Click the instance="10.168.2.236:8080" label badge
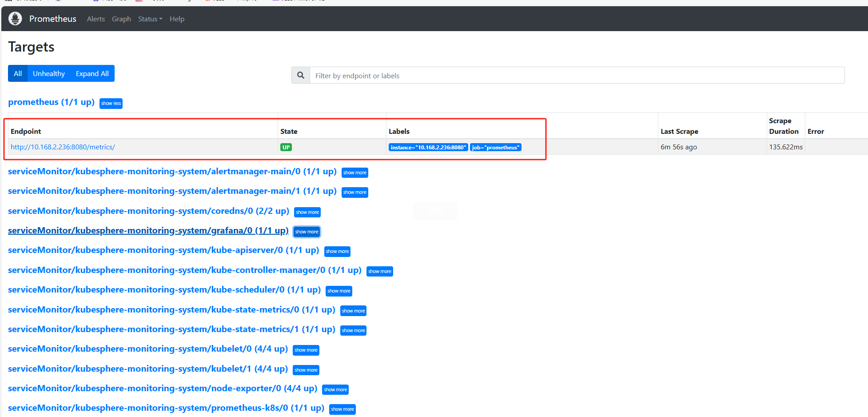This screenshot has height=417, width=868. pyautogui.click(x=428, y=147)
